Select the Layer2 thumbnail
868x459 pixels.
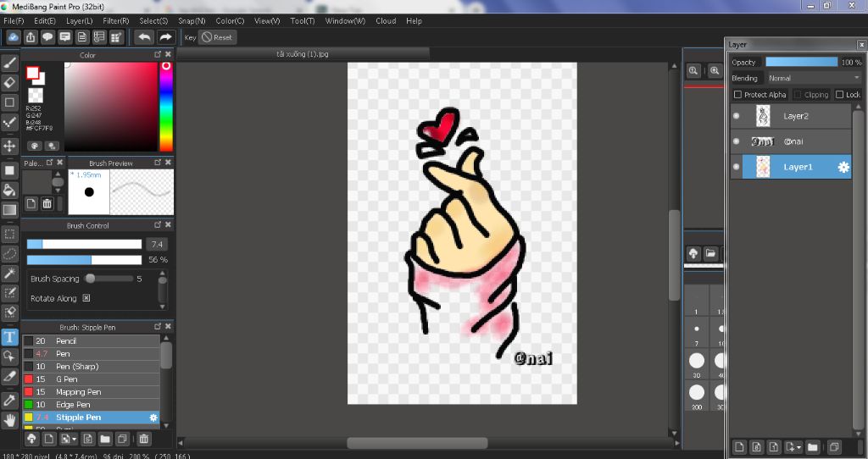pyautogui.click(x=763, y=116)
